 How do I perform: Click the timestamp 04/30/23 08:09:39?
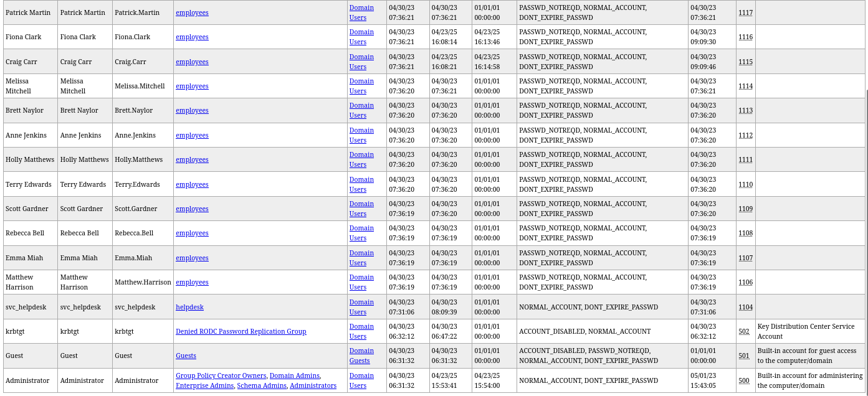[x=444, y=307]
